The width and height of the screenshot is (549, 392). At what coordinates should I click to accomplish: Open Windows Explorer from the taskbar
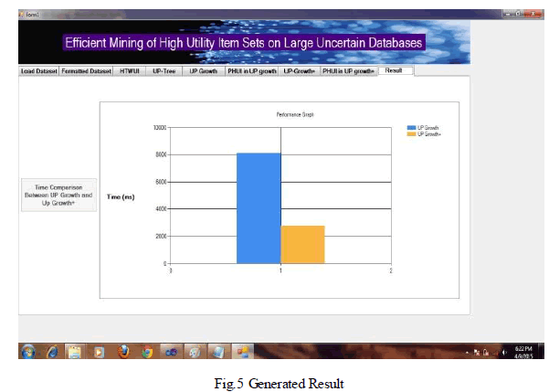(76, 351)
